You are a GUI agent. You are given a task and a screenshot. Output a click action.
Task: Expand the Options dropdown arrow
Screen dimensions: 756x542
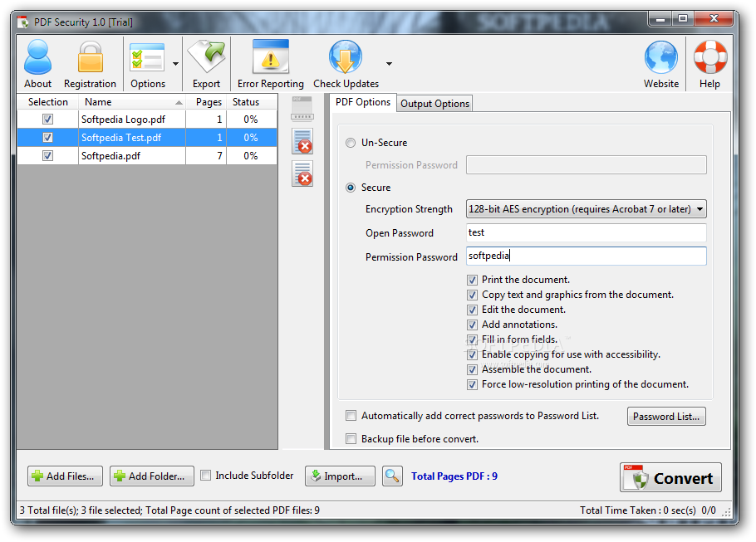click(x=175, y=64)
